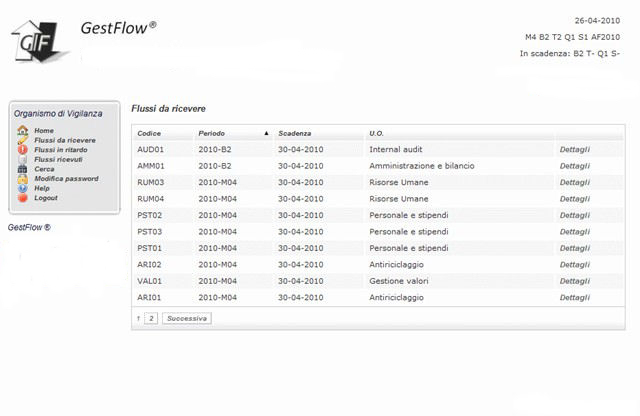Toggle sort arrow on Periodo column
Image resolution: width=640 pixels, height=416 pixels.
click(266, 133)
